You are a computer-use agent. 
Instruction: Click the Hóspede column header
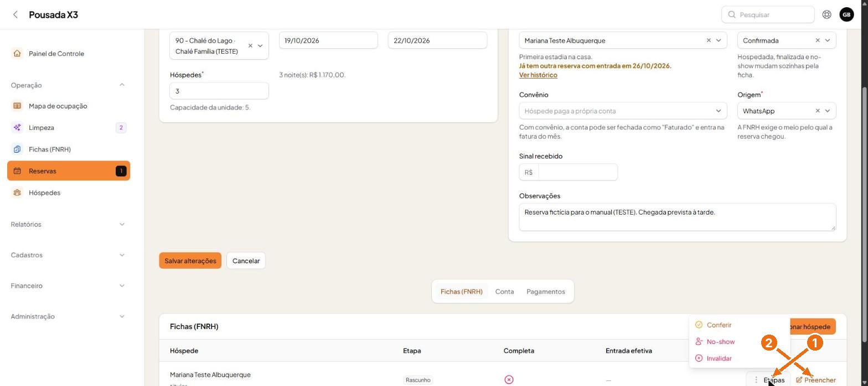184,351
